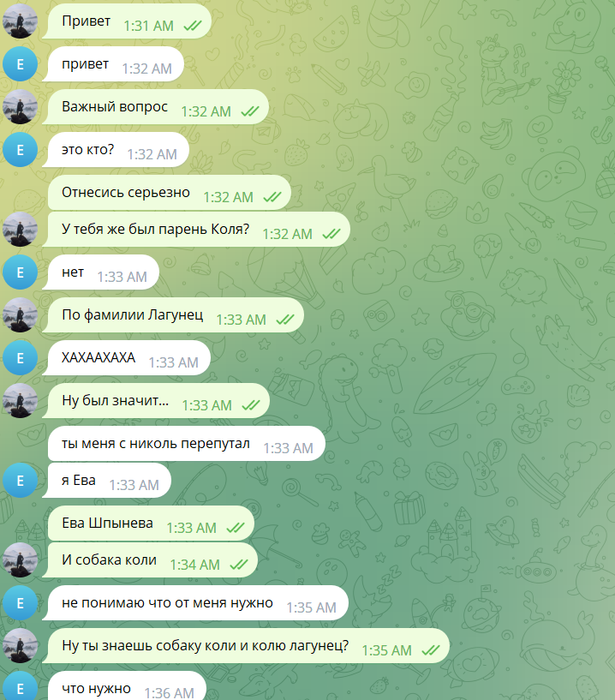Click the avatar beside "У тебя же был парень Коля?"

(x=20, y=229)
